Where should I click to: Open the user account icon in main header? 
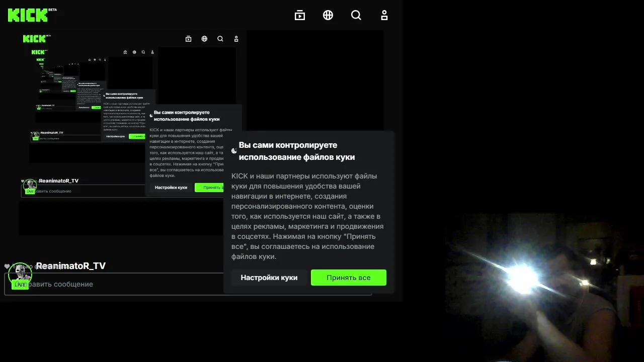click(384, 15)
